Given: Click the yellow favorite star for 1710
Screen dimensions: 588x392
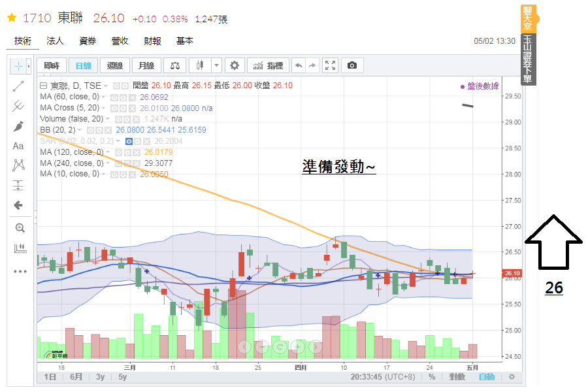Looking at the screenshot, I should coord(12,18).
